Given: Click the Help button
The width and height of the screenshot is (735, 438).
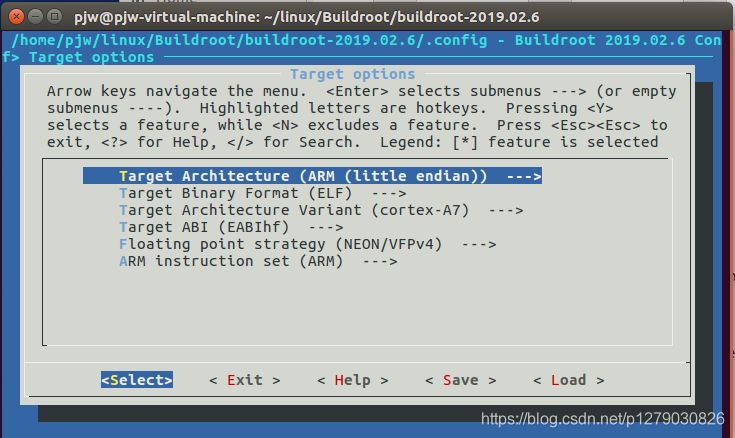Looking at the screenshot, I should 352,380.
